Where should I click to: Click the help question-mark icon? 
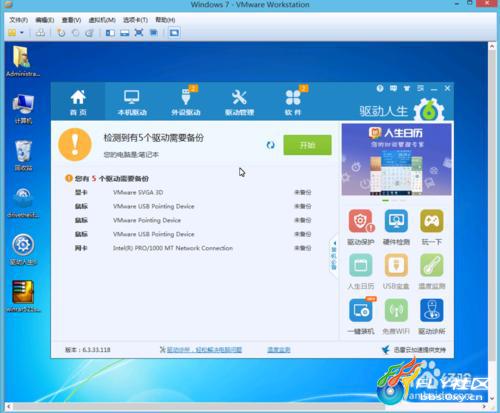(x=380, y=88)
